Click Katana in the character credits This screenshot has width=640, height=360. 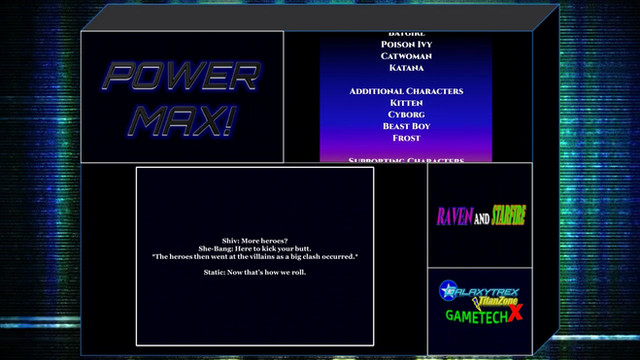(x=406, y=68)
